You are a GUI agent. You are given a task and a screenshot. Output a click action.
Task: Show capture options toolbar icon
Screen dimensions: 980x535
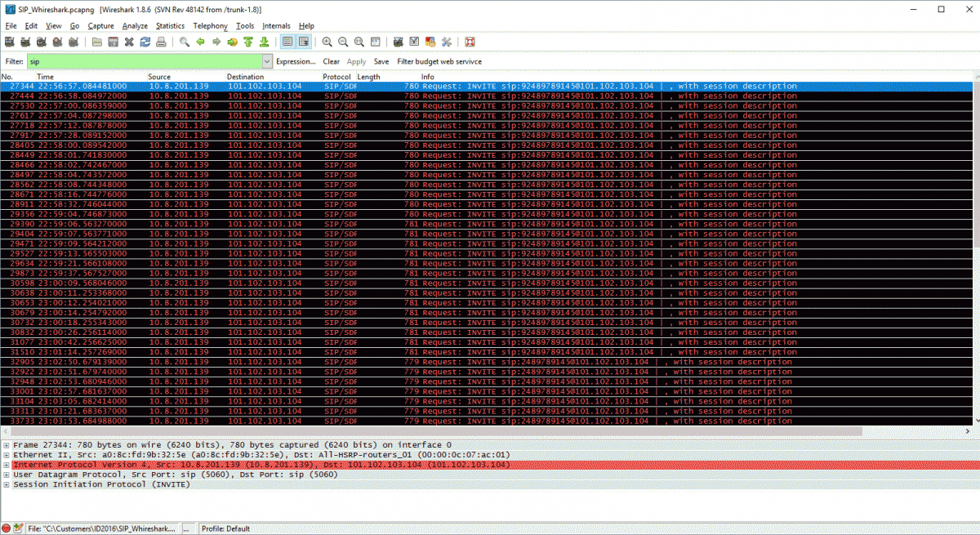(x=24, y=42)
